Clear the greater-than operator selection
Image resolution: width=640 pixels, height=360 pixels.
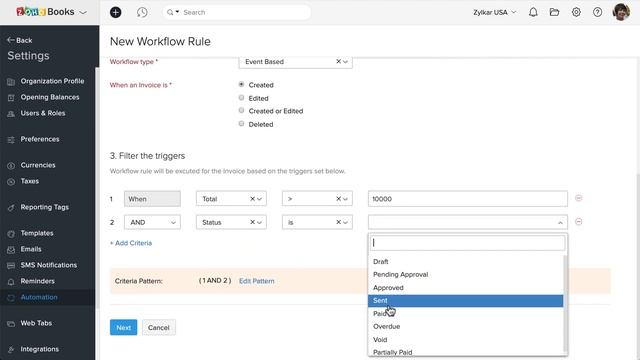point(338,199)
